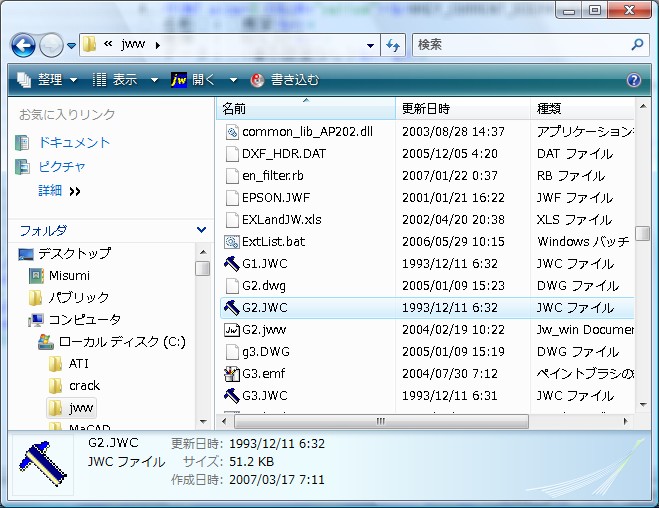Click the 書き込む burn button
The image size is (659, 508).
coord(285,80)
